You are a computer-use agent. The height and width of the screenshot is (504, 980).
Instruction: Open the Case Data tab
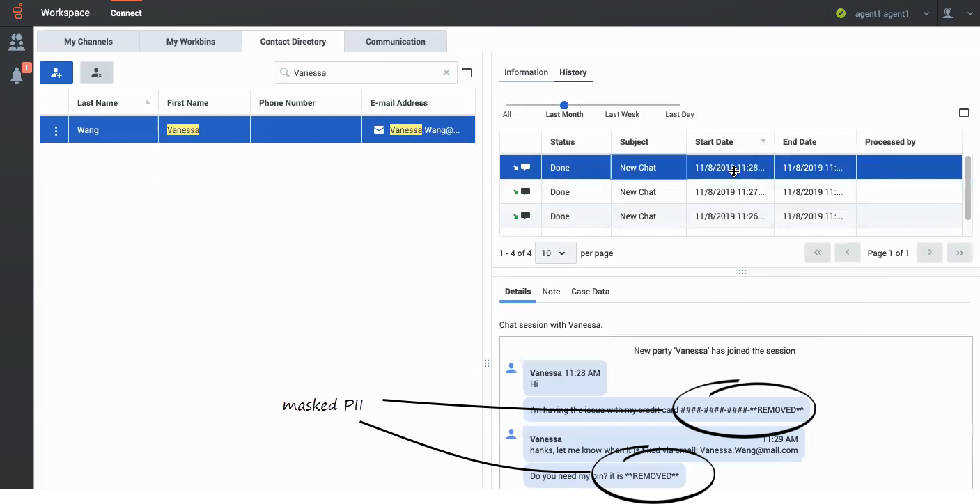pos(590,292)
